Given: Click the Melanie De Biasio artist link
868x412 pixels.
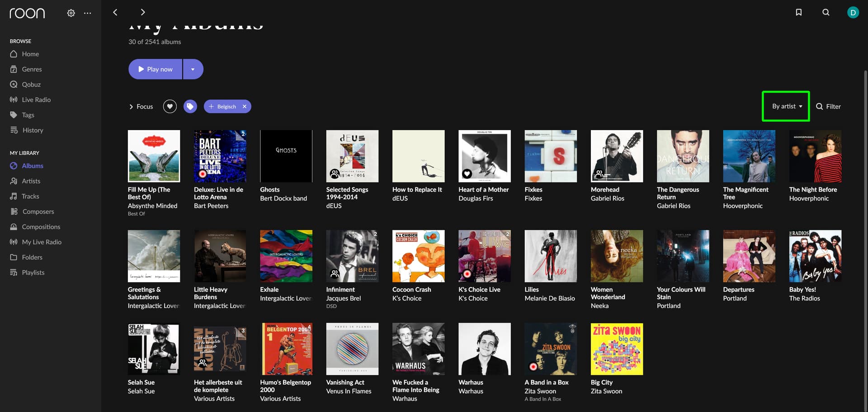Looking at the screenshot, I should (x=550, y=299).
